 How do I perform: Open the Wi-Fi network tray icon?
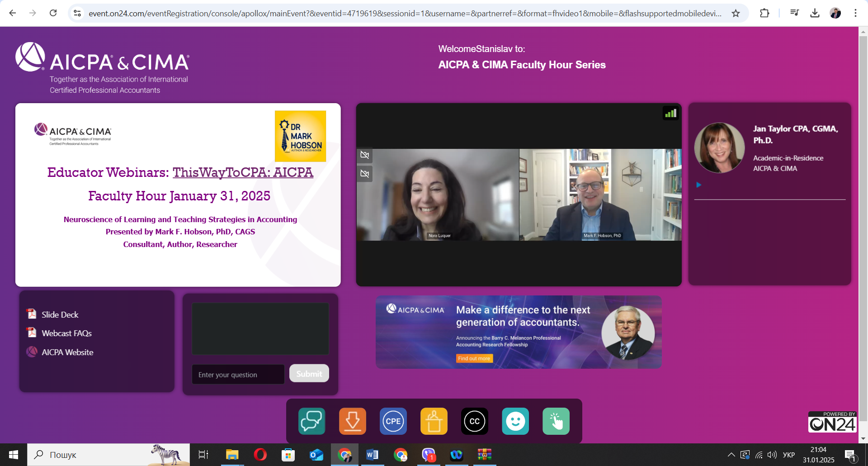[x=759, y=455]
